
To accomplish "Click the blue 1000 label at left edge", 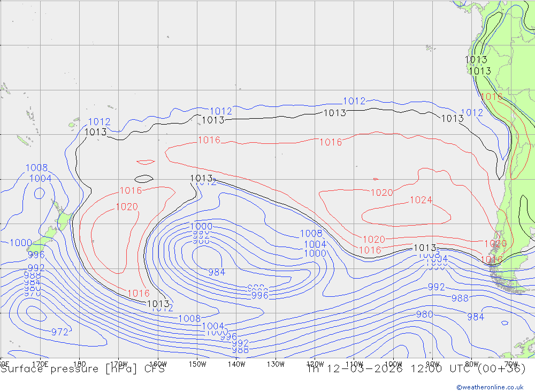I will coord(21,243).
